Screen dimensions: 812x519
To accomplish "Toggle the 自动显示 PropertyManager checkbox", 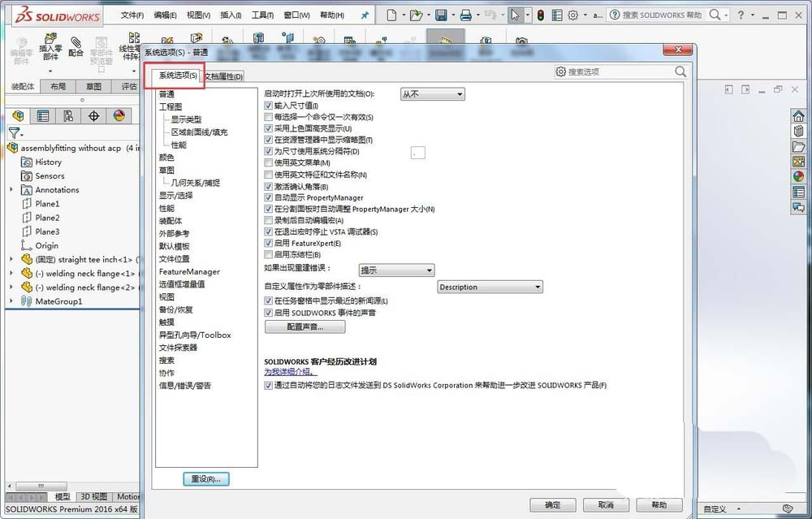I will [268, 197].
